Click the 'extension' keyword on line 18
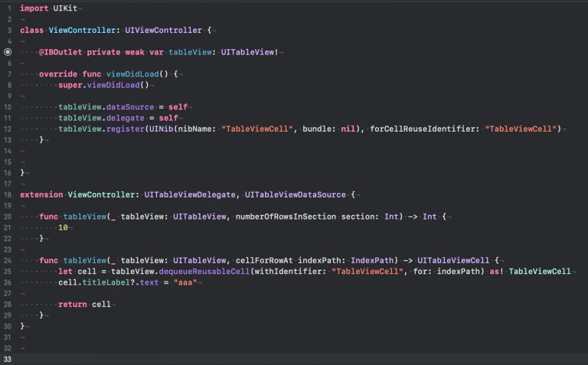The image size is (588, 365). [41, 195]
